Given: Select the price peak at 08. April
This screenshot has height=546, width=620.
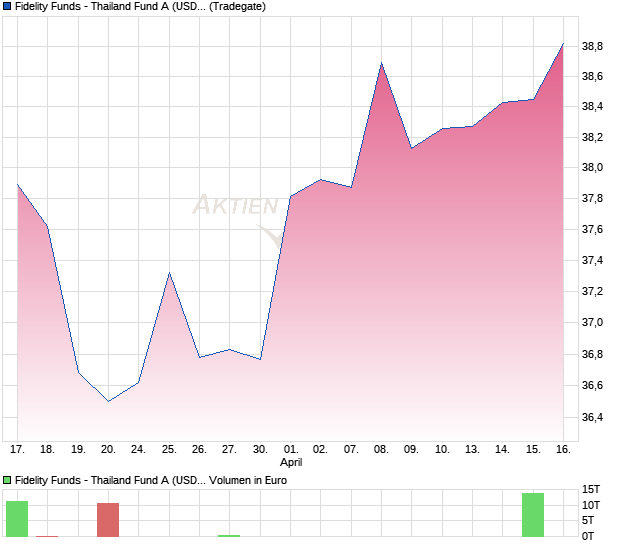Looking at the screenshot, I should point(381,63).
